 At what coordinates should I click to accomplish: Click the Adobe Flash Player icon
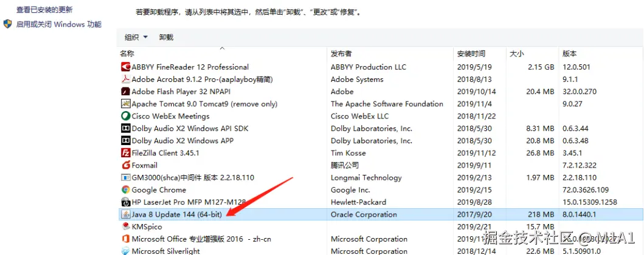pyautogui.click(x=125, y=92)
